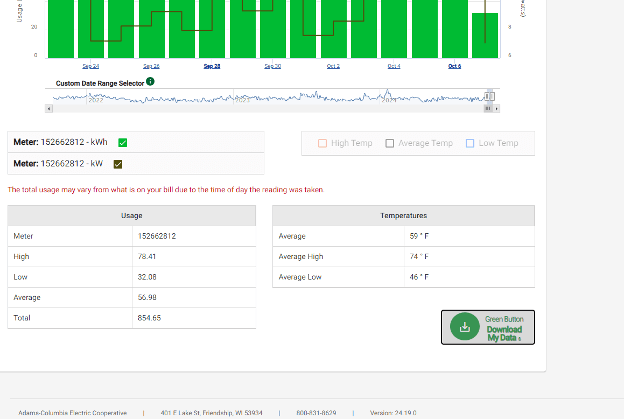Click the last short green usage bar
This screenshot has height=420, width=624.
[x=485, y=35]
